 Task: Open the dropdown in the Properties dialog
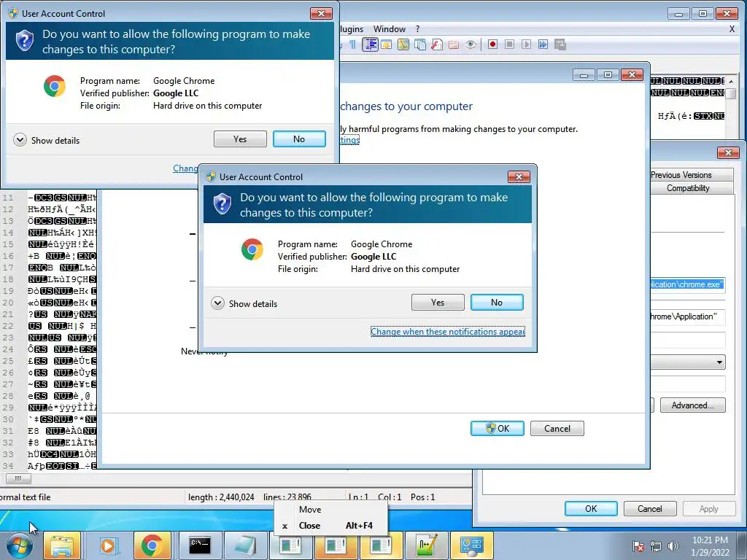[x=719, y=362]
